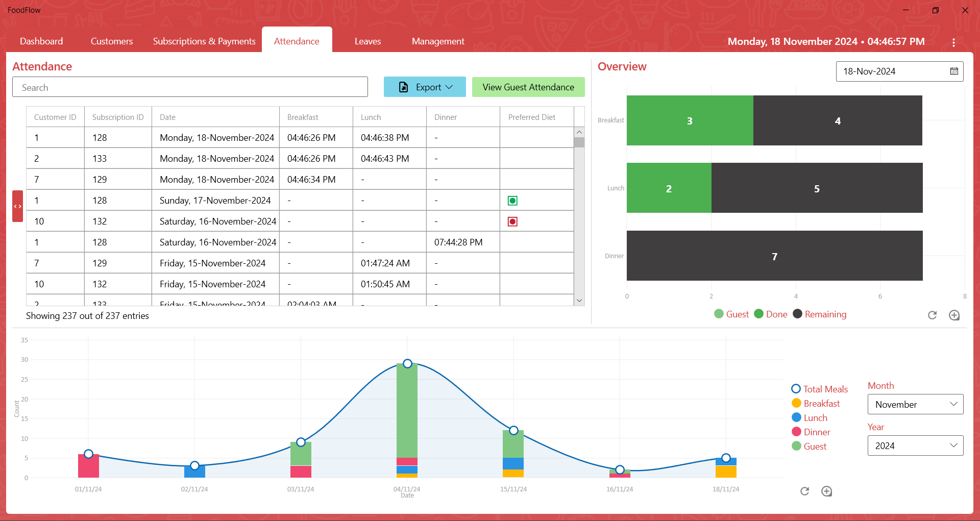Toggle Done series in Overview legend
Viewport: 980px width, 521px height.
771,314
